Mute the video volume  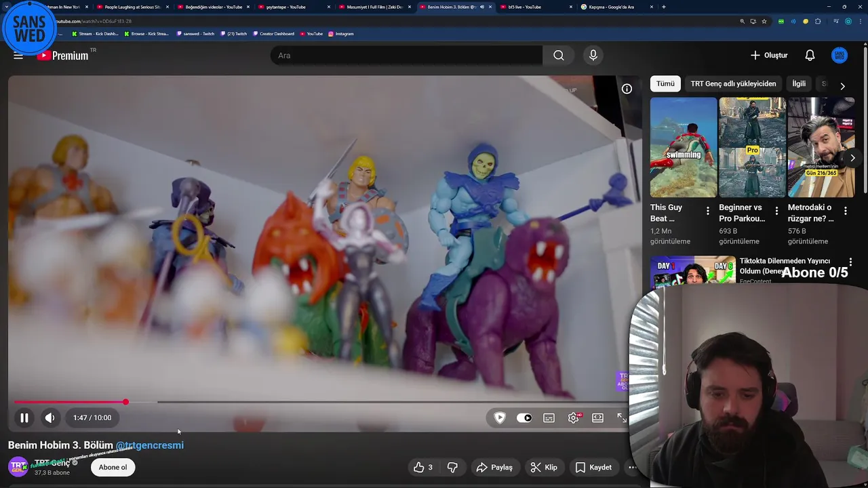[x=50, y=418]
